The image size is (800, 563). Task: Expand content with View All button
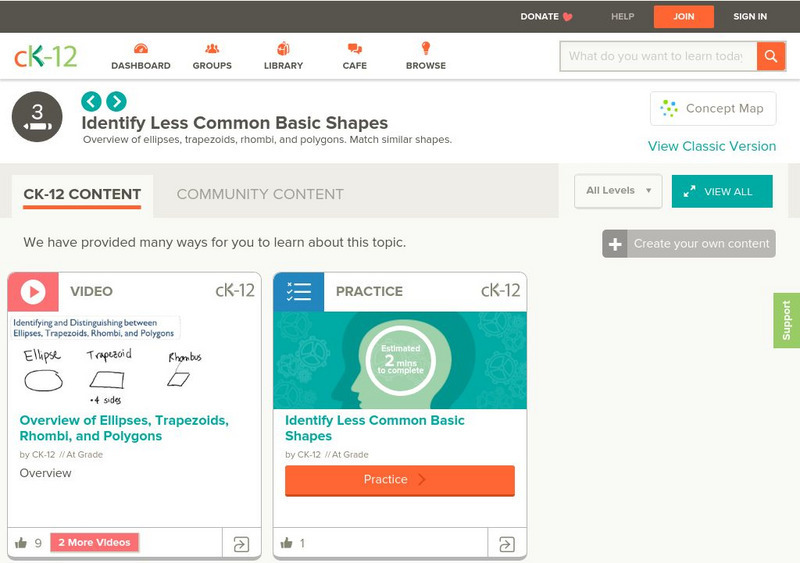pyautogui.click(x=722, y=191)
